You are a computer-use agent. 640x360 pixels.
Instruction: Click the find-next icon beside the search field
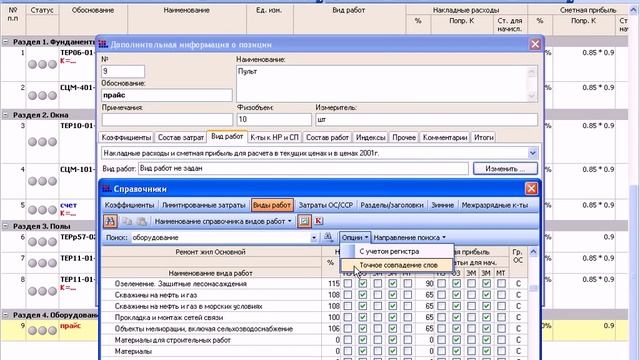[x=328, y=237]
